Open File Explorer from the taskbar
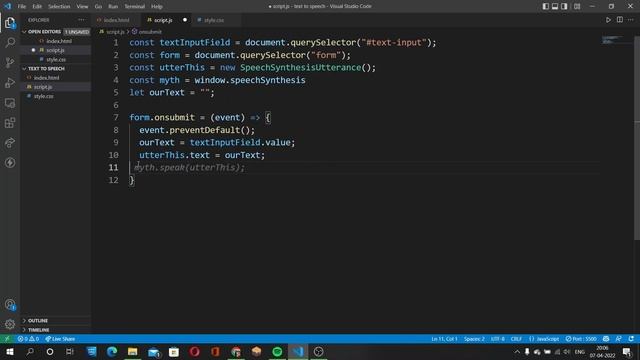This screenshot has height=360, width=640. [133, 351]
